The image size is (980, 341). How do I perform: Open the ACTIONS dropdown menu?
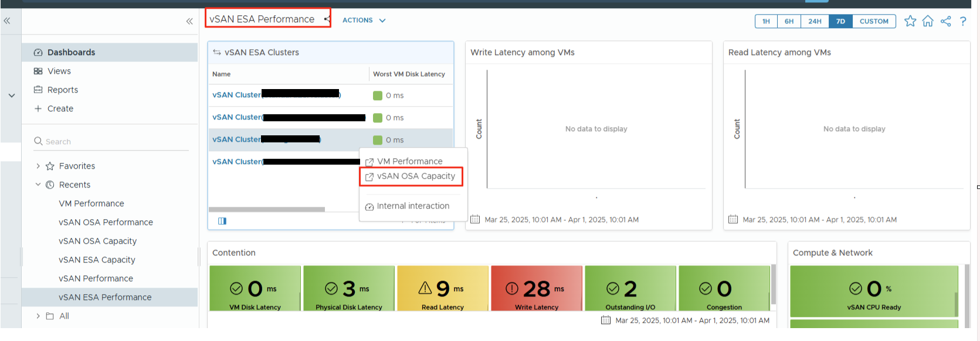tap(364, 20)
